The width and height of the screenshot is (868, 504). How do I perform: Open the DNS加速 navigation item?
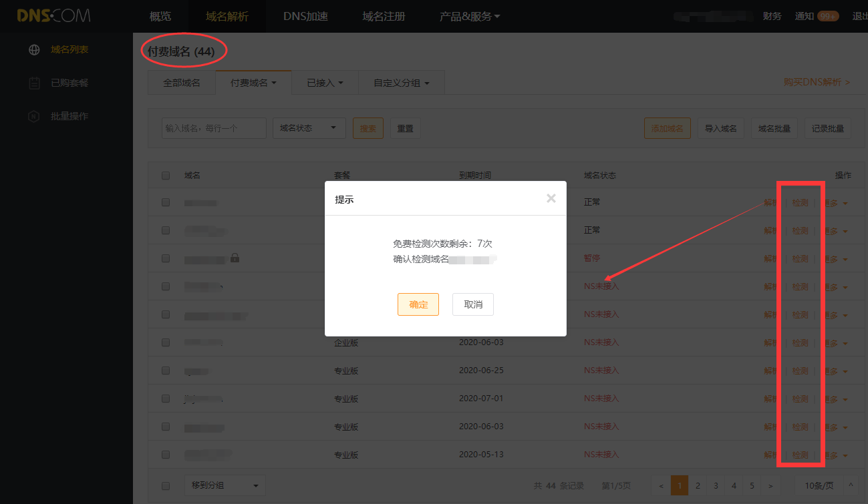point(305,16)
